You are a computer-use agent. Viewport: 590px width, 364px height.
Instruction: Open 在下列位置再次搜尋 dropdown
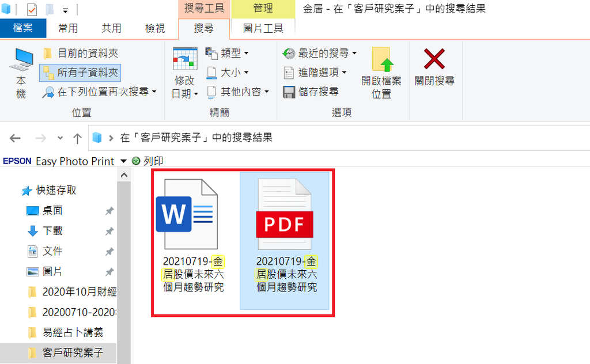pyautogui.click(x=99, y=92)
